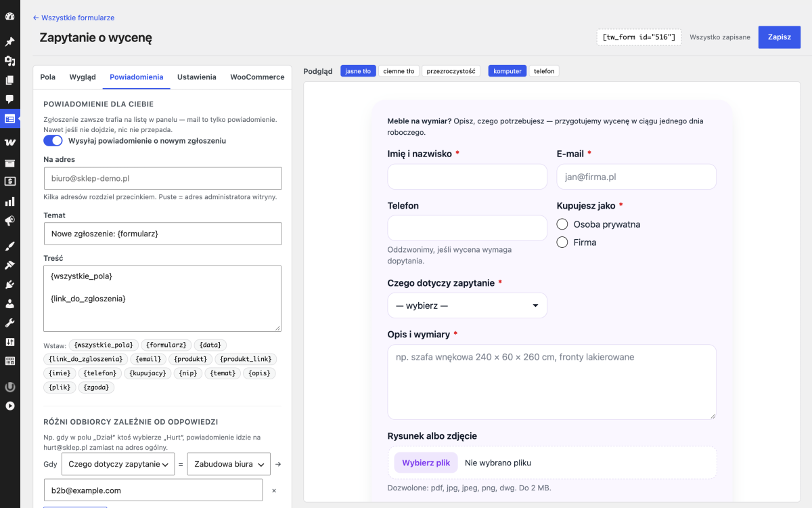This screenshot has height=508, width=812.
Task: Click into the 'Temat' subject field
Action: (162, 234)
